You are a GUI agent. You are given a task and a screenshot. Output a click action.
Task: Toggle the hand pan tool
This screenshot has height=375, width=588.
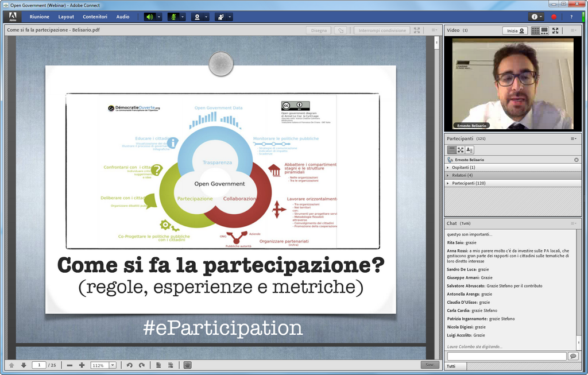tap(188, 365)
